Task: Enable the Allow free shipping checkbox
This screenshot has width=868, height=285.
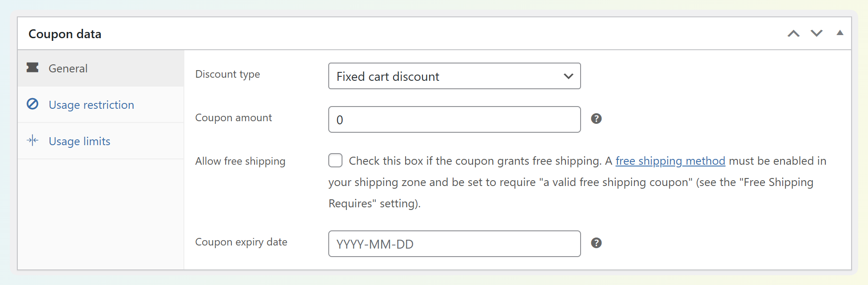Action: tap(335, 160)
